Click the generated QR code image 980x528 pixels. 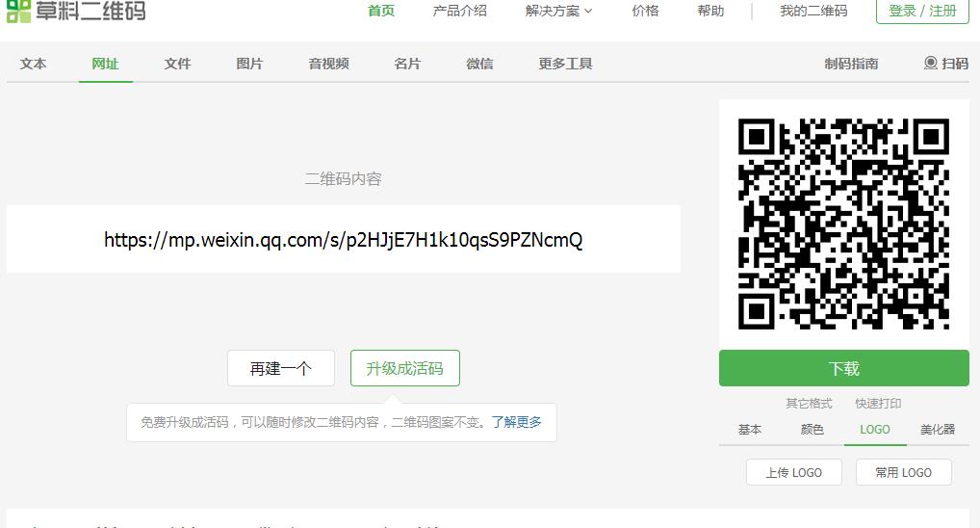[843, 224]
